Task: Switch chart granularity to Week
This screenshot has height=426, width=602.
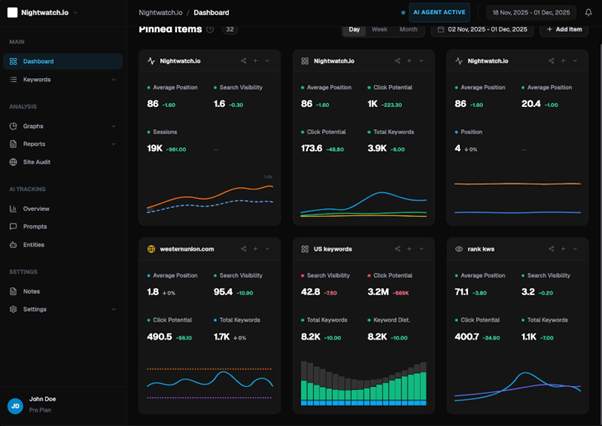Action: click(380, 30)
